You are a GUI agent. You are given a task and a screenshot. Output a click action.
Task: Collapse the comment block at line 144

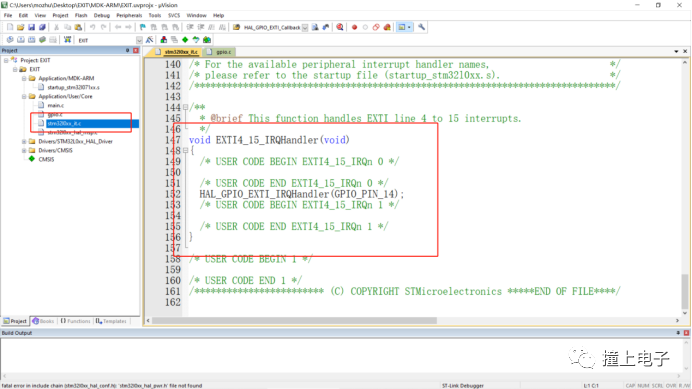pyautogui.click(x=185, y=107)
